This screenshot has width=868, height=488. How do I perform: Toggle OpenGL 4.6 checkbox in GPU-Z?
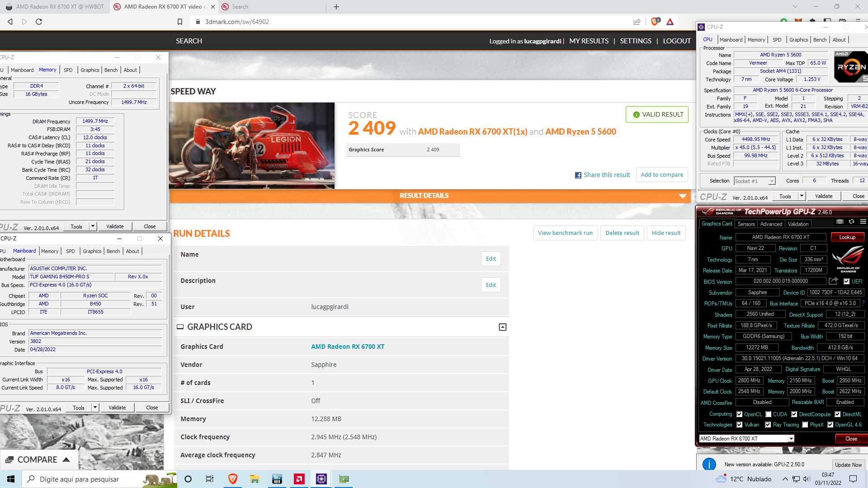[x=830, y=425]
